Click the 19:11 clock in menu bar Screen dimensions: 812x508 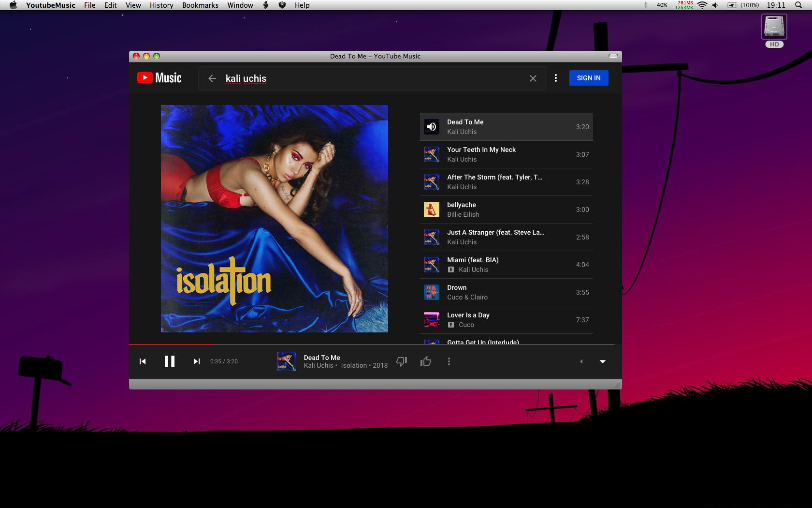point(776,5)
